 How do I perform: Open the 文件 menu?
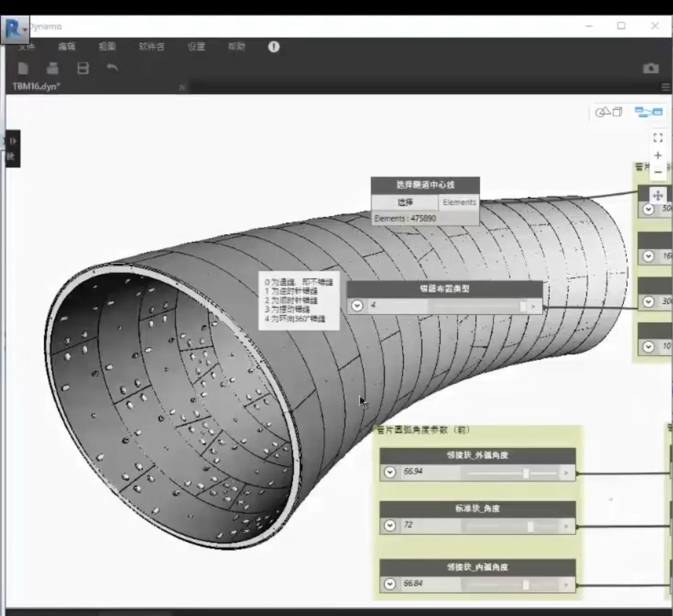(x=27, y=46)
